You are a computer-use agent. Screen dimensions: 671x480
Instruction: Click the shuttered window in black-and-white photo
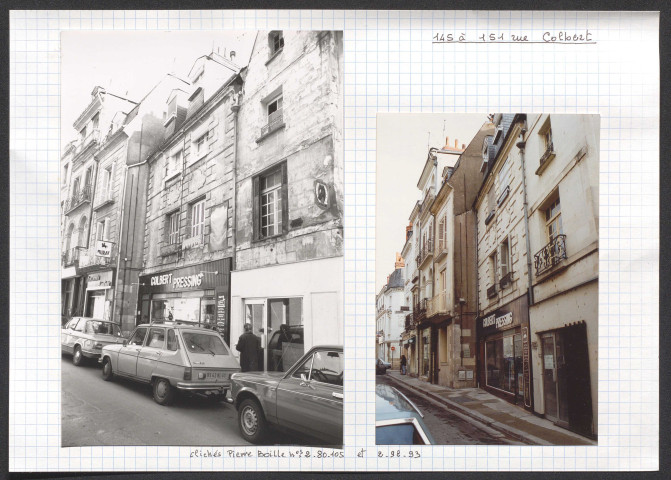[x=269, y=203]
